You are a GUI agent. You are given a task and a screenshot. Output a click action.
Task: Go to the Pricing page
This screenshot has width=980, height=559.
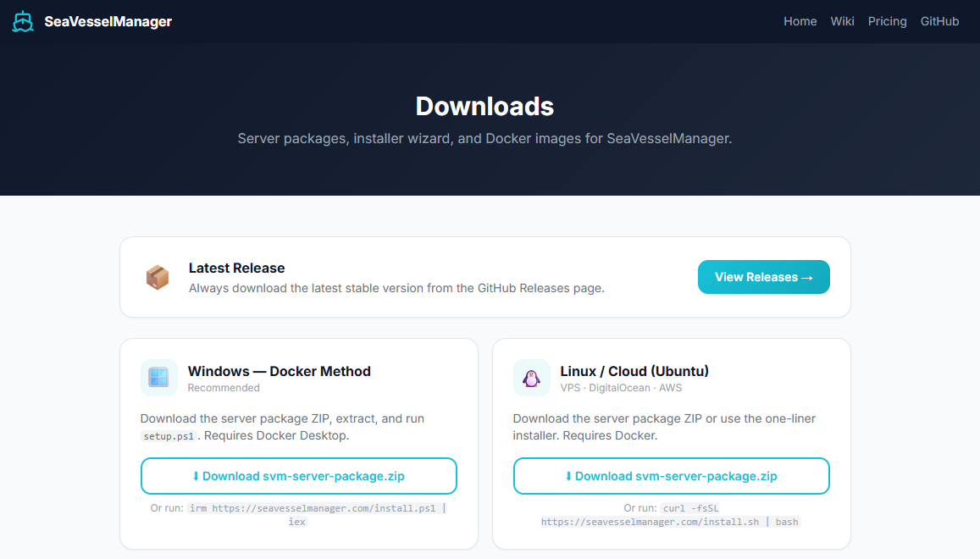tap(887, 21)
